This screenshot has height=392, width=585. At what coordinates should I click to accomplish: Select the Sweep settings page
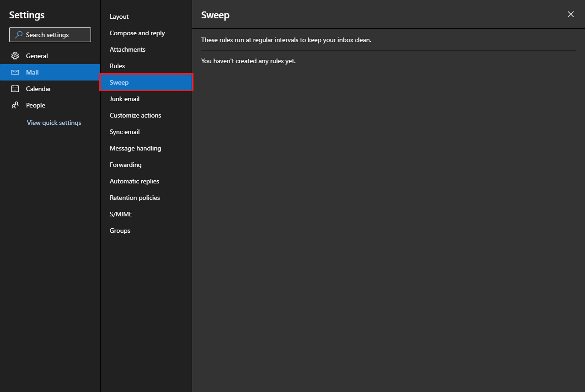click(x=146, y=82)
